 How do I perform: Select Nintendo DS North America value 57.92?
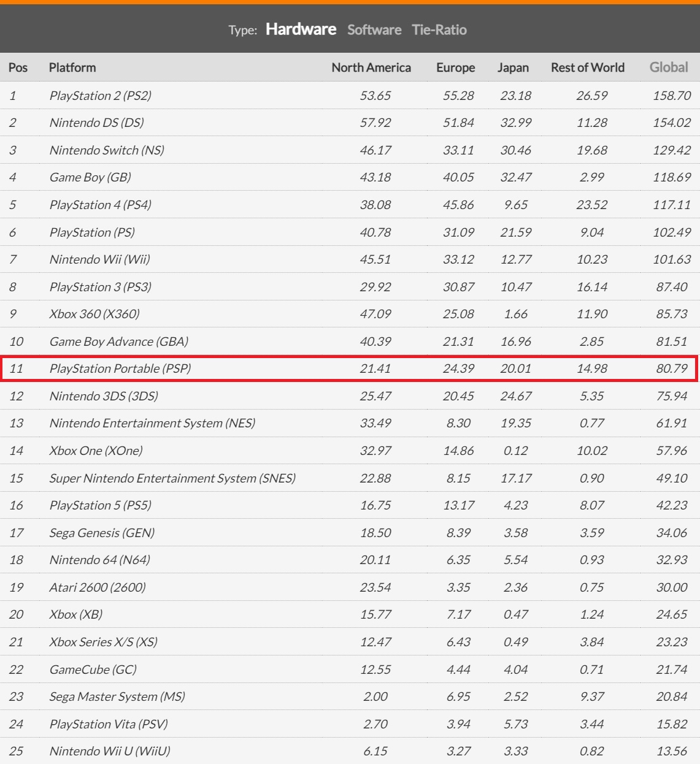point(375,123)
